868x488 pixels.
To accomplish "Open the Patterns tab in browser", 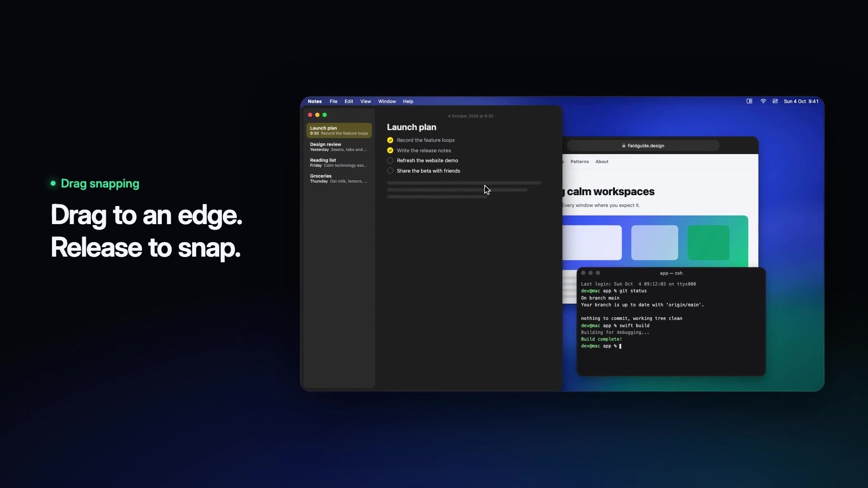I will (x=580, y=162).
